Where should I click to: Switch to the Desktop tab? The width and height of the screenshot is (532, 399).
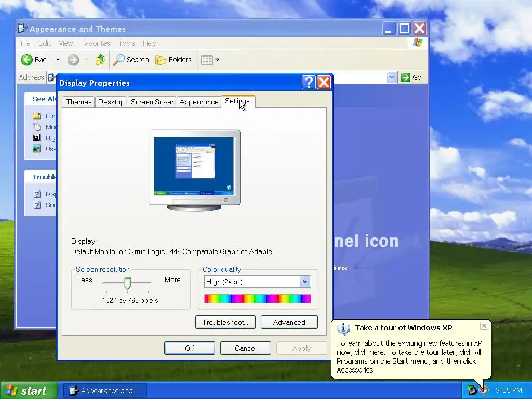[x=111, y=102]
